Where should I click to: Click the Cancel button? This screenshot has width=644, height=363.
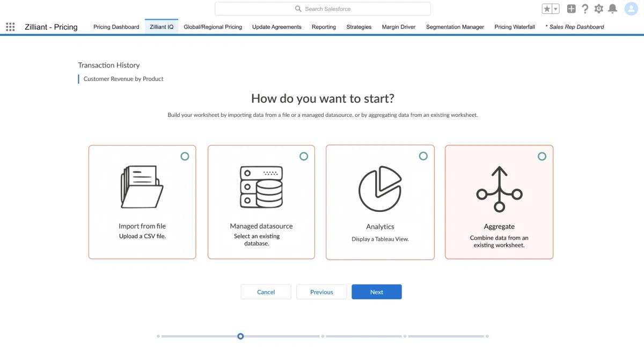[x=266, y=292]
